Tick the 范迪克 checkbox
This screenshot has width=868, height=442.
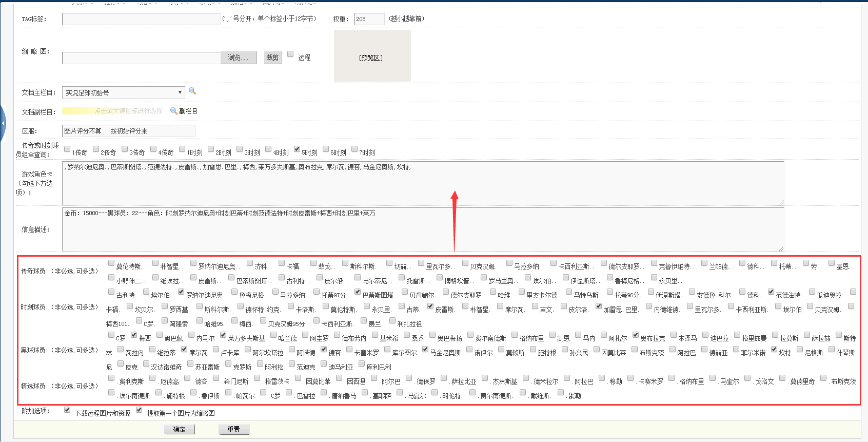click(292, 363)
